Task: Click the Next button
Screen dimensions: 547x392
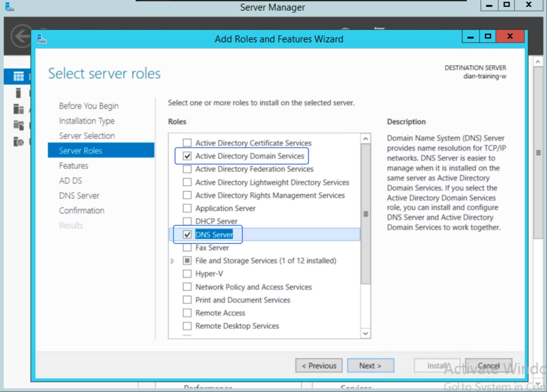Action: point(371,365)
